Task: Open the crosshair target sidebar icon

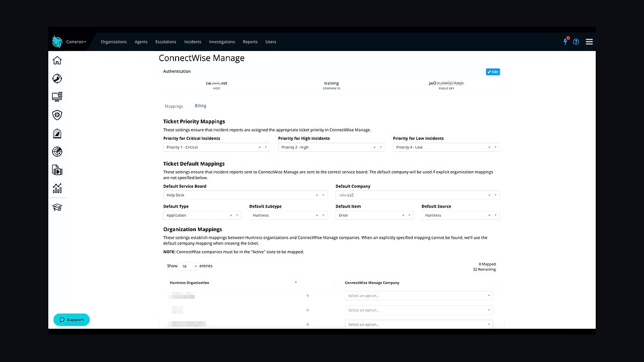Action: click(x=57, y=79)
